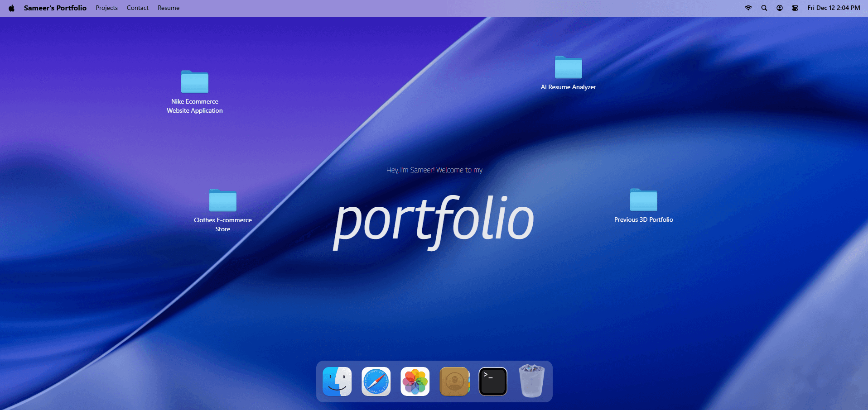The width and height of the screenshot is (868, 410).
Task: Click the Wi-Fi status icon
Action: 748,8
